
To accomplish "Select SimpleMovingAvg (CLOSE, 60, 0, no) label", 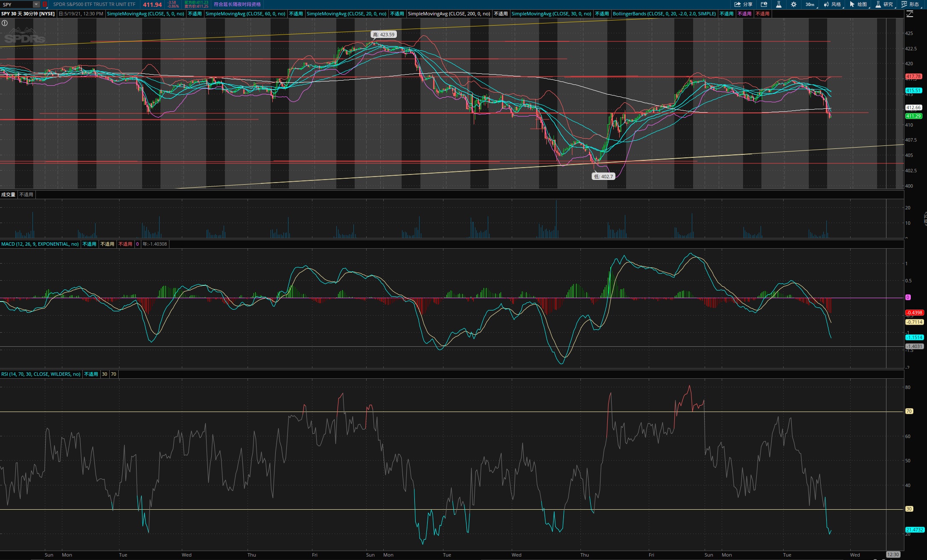I will coord(245,14).
